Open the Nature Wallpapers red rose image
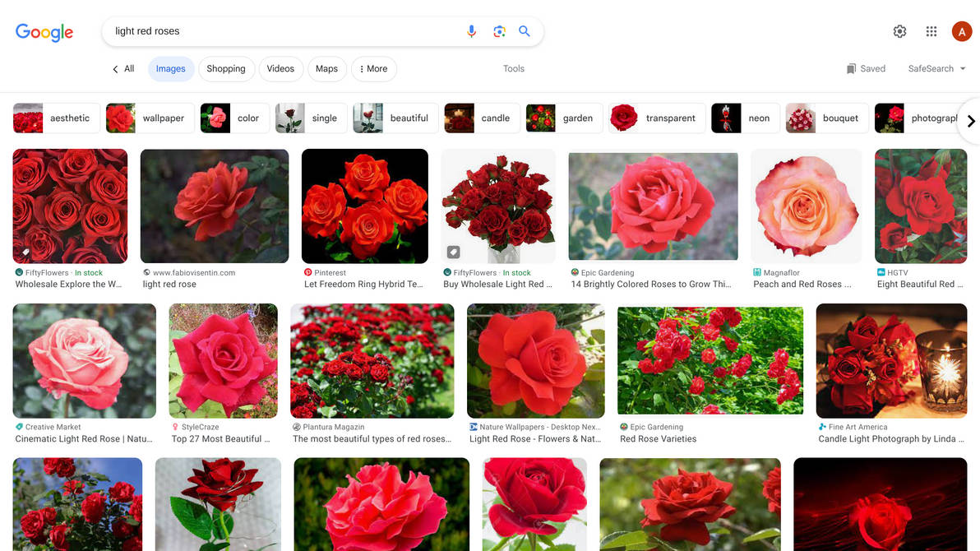Image resolution: width=980 pixels, height=551 pixels. 535,361
